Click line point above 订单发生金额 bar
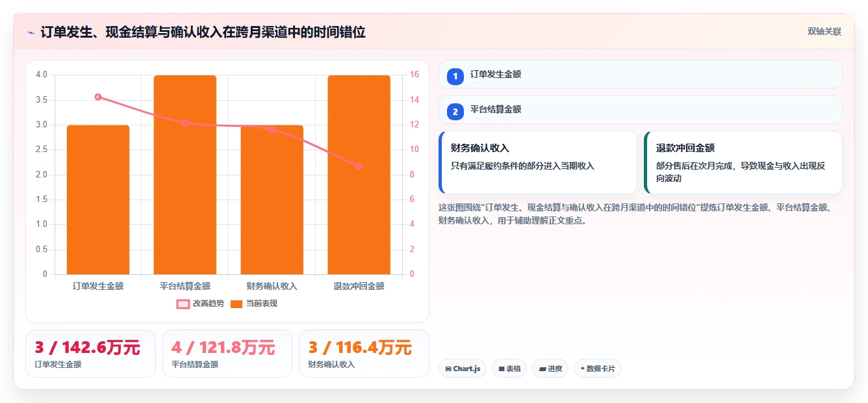This screenshot has height=403, width=868. tap(98, 97)
